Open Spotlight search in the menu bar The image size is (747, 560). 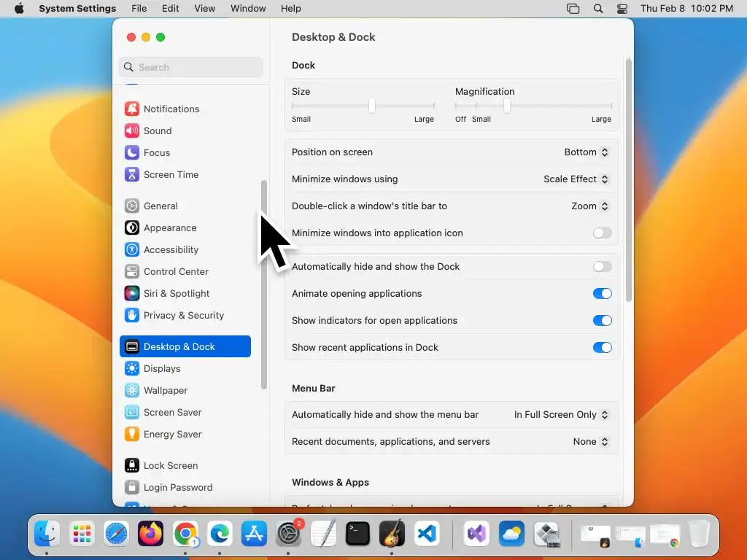(598, 9)
